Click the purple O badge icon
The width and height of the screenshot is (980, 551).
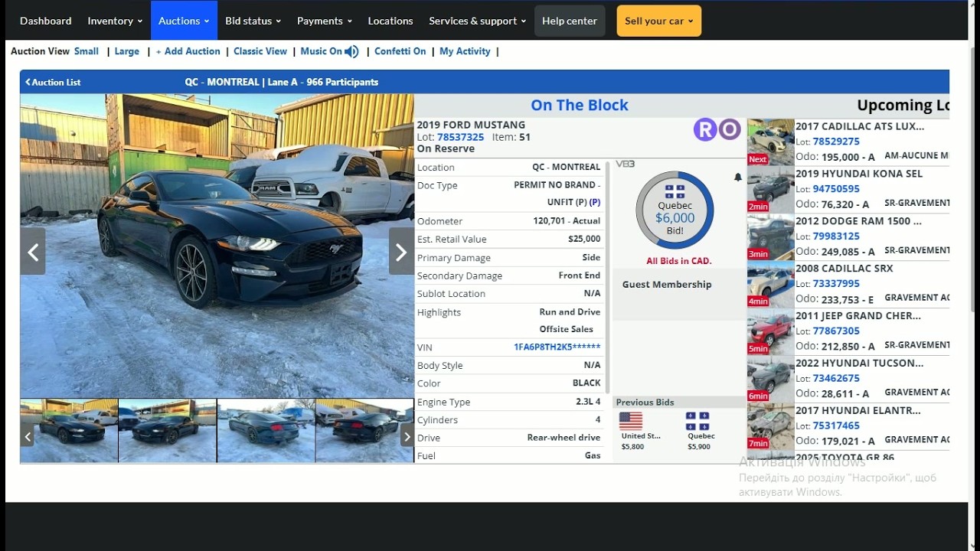tap(730, 129)
